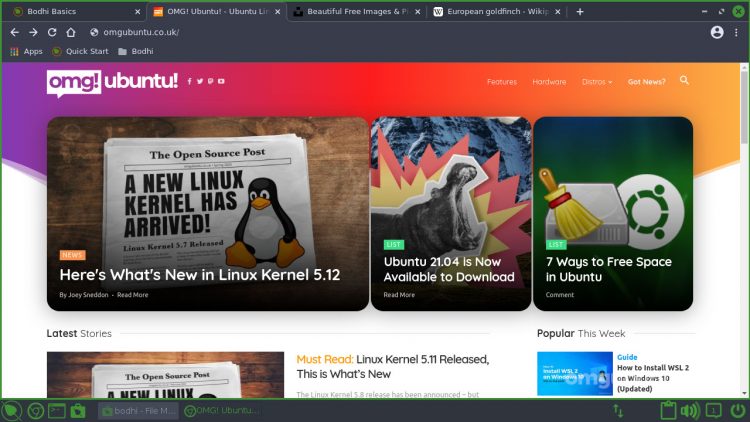Go forward to the next page
The image size is (750, 422).
point(33,32)
